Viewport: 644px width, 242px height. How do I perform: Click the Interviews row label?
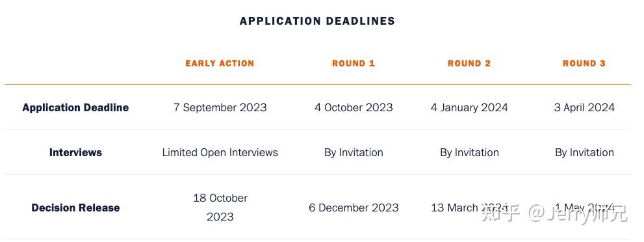coord(75,152)
